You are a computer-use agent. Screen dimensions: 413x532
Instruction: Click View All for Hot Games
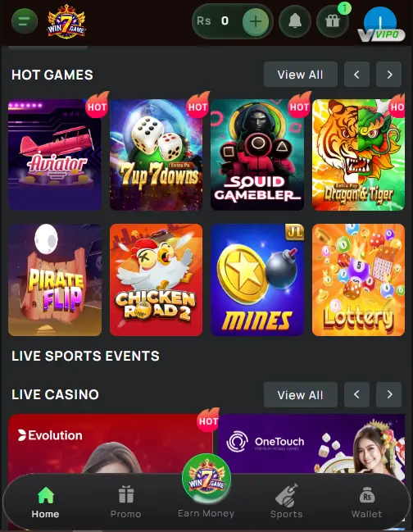click(301, 75)
